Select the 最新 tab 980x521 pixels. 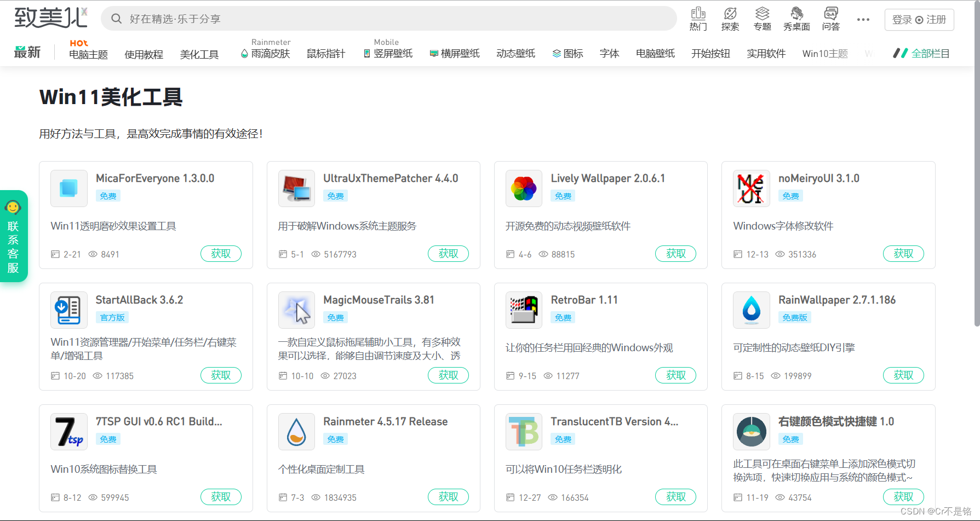(27, 52)
